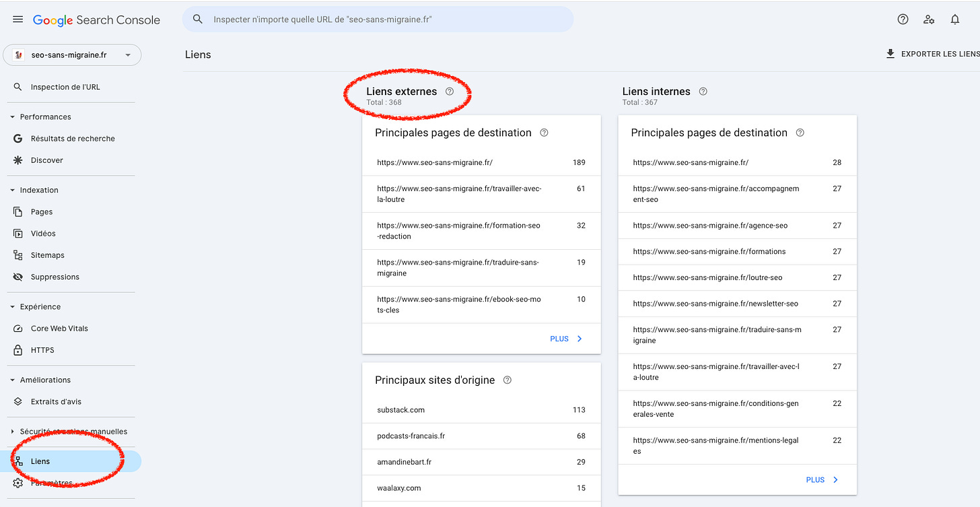Select the Liens menu item
The height and width of the screenshot is (507, 980).
71,461
